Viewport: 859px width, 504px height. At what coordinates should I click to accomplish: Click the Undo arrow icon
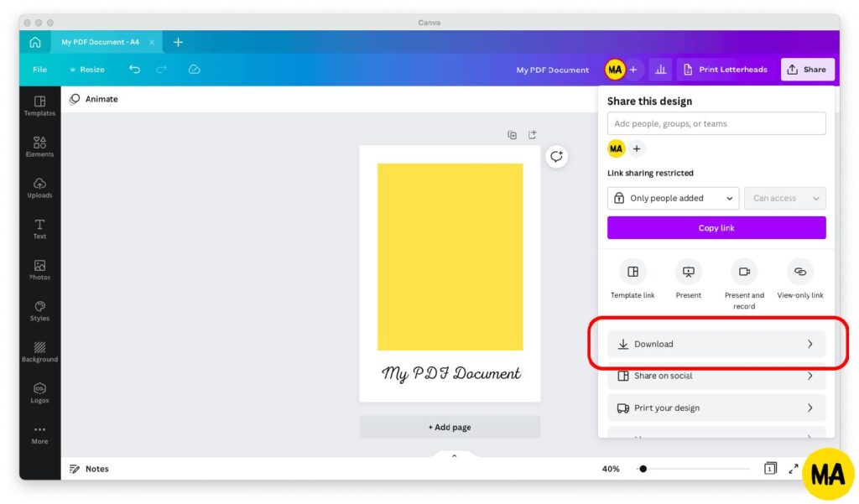pyautogui.click(x=134, y=69)
